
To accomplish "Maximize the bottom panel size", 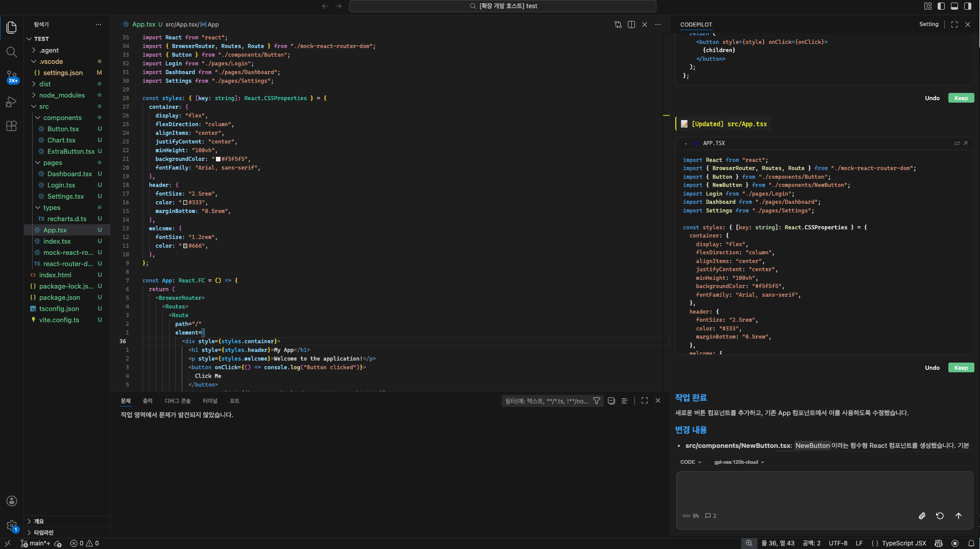I will [645, 401].
